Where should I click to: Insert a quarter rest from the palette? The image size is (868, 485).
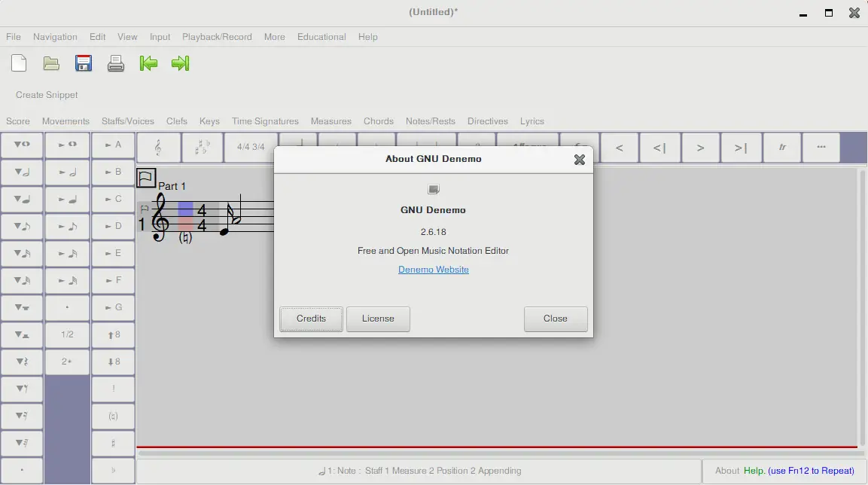(22, 361)
